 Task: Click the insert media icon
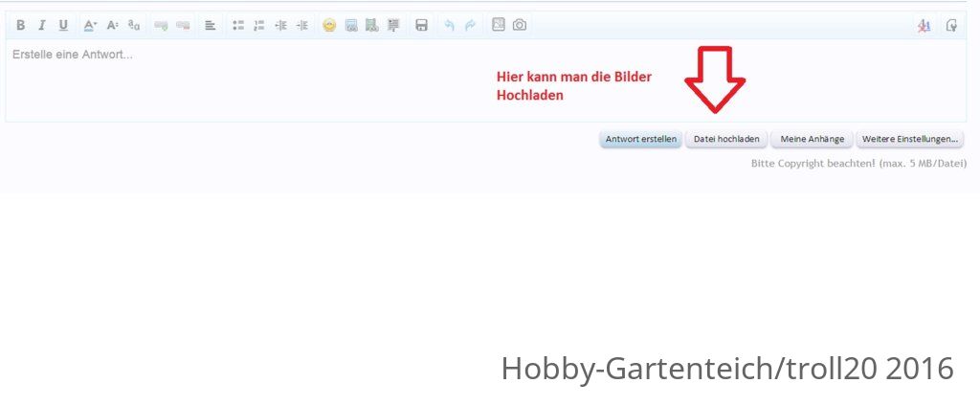click(372, 26)
